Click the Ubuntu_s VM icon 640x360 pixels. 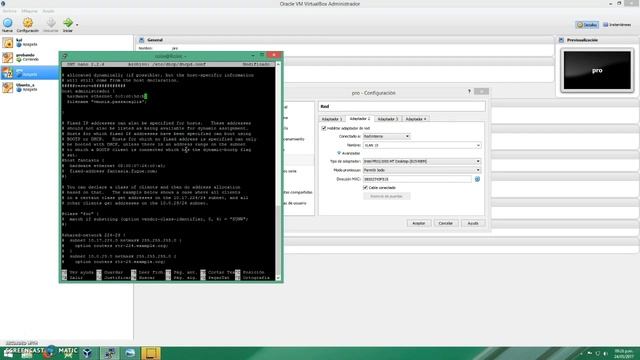[7, 87]
